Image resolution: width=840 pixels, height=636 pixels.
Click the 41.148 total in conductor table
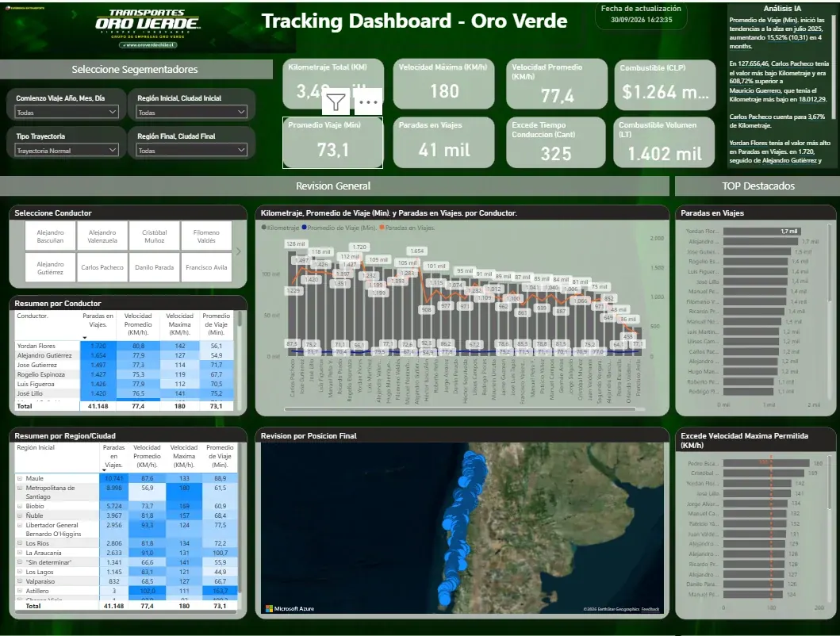(98, 406)
